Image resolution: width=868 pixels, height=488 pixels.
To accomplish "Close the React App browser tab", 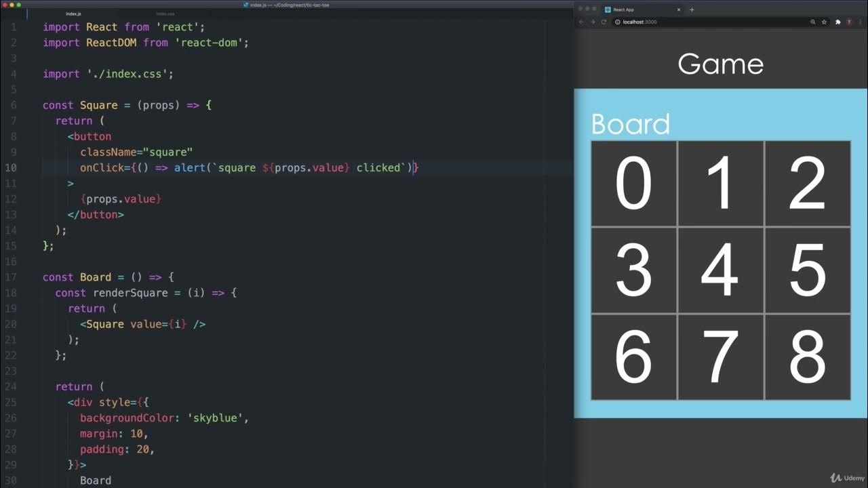I will point(678,9).
